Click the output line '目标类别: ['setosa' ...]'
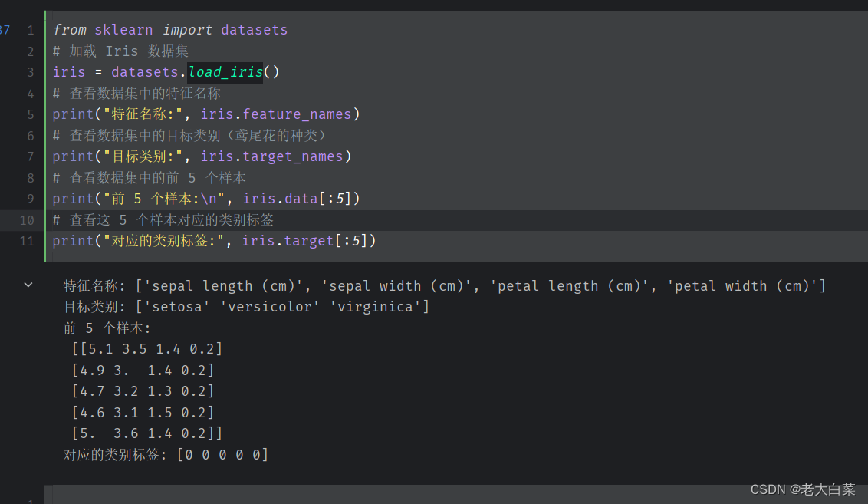Viewport: 868px width, 504px height. tap(246, 307)
